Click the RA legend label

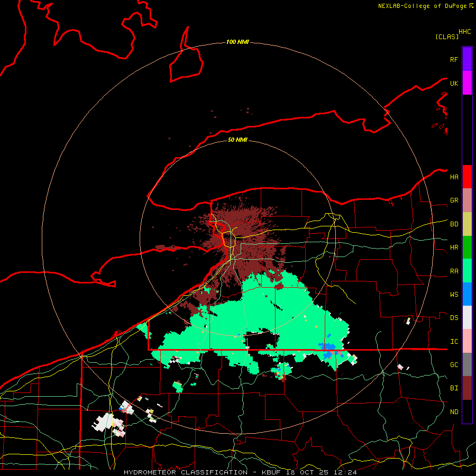(x=454, y=271)
